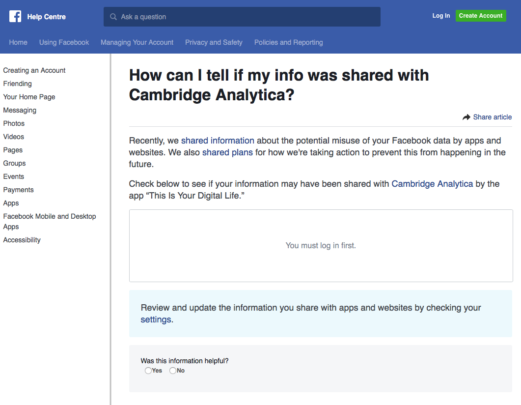
Task: Click the Create Account button
Action: coord(481,16)
